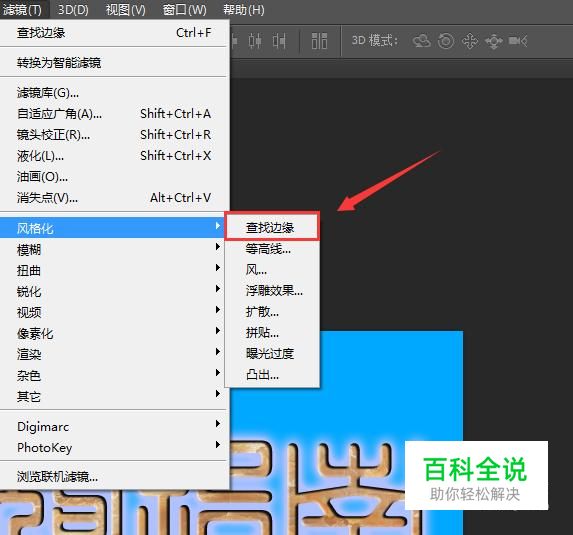Click the 3D rotate object mode icon

[422, 41]
